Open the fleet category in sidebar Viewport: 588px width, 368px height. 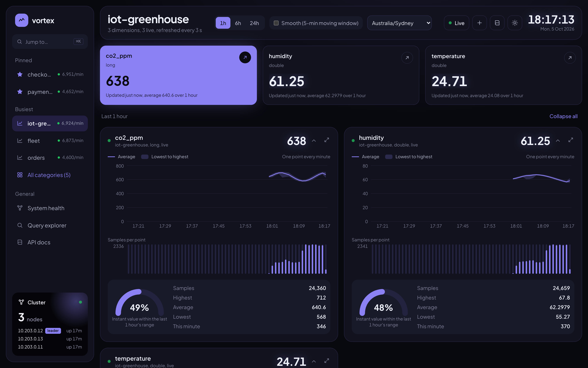point(50,141)
